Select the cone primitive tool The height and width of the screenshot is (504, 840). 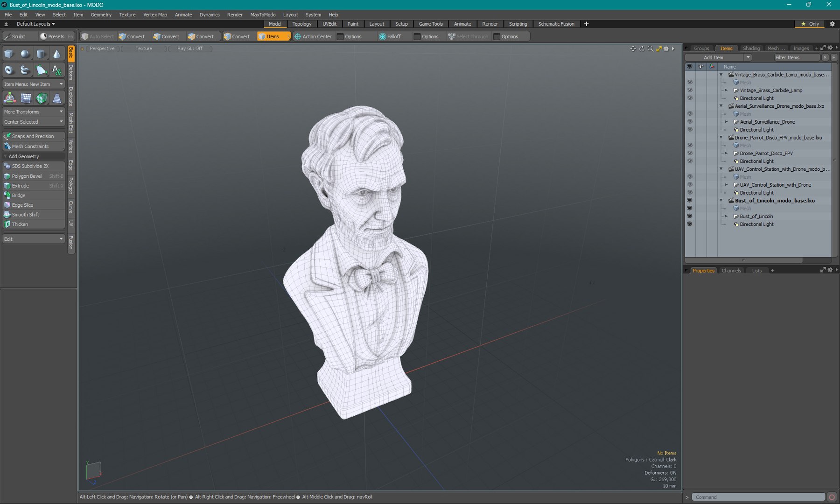tap(56, 54)
